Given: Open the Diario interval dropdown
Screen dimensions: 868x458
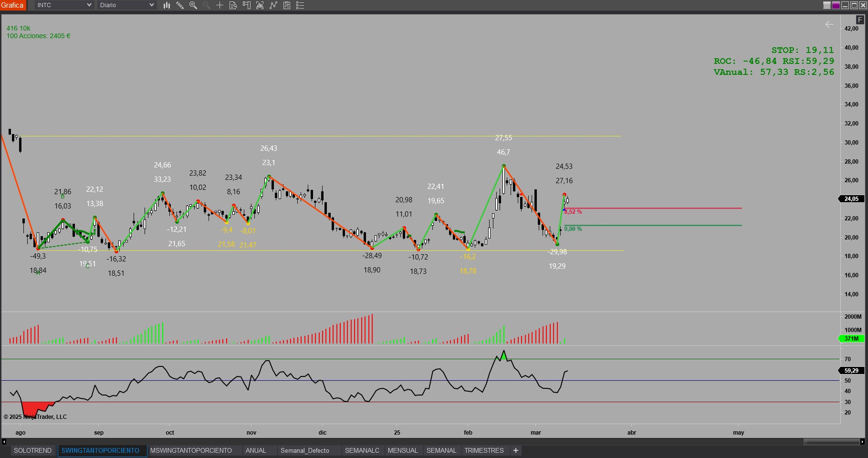Looking at the screenshot, I should (x=127, y=5).
